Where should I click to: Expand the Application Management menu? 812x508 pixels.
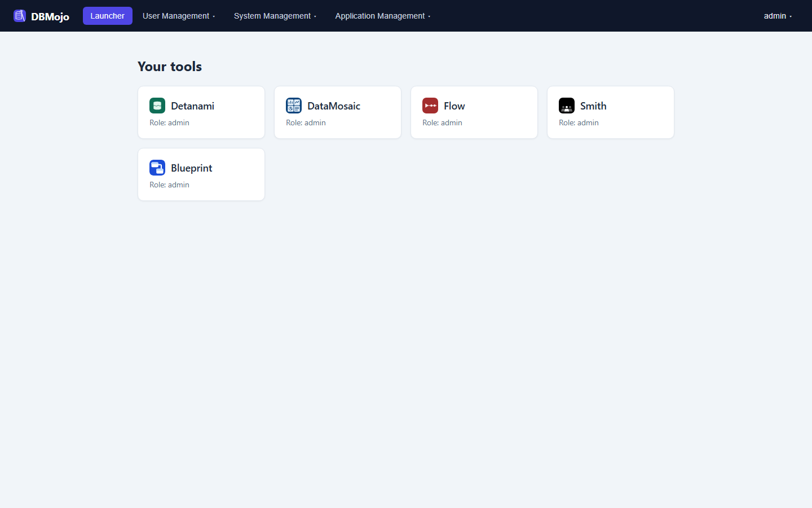point(383,16)
